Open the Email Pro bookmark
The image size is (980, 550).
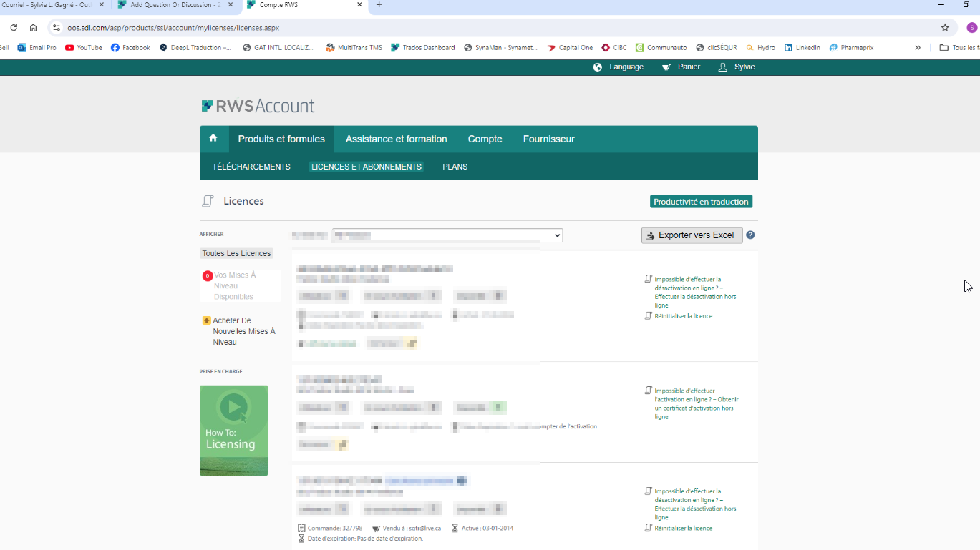[37, 48]
